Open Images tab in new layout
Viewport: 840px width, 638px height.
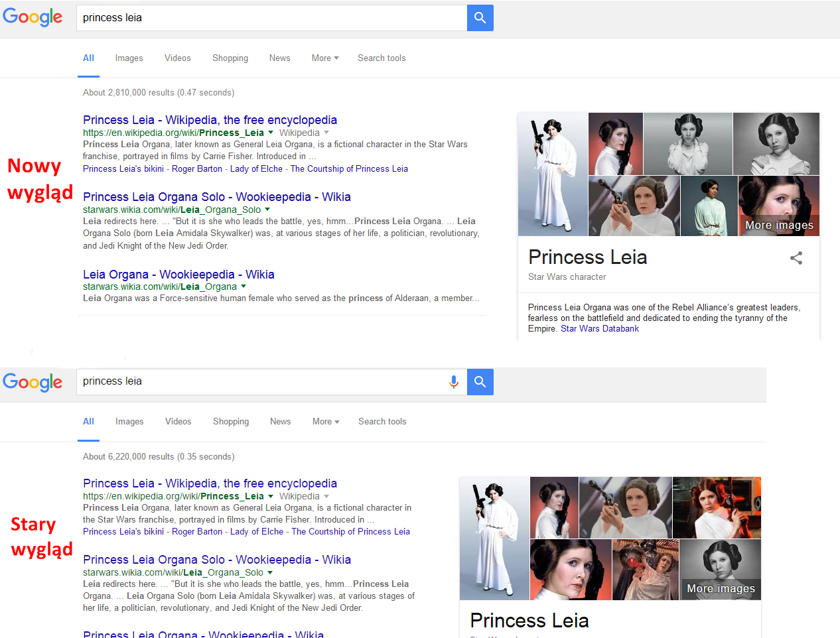coord(129,58)
